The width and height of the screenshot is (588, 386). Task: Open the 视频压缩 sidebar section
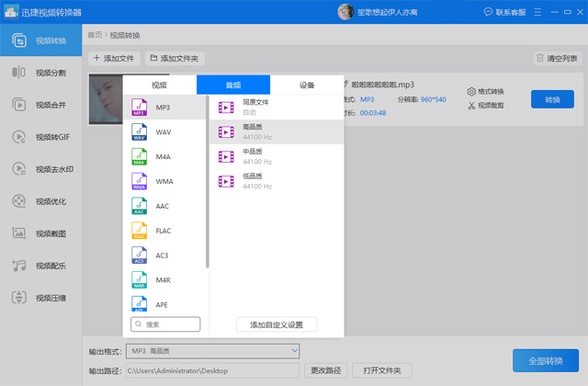point(40,298)
